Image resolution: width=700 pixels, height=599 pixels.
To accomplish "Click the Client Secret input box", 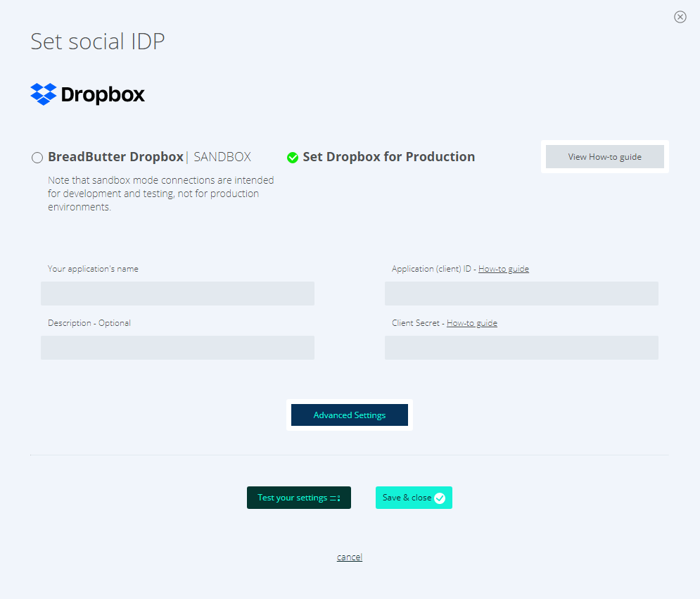I will (521, 348).
